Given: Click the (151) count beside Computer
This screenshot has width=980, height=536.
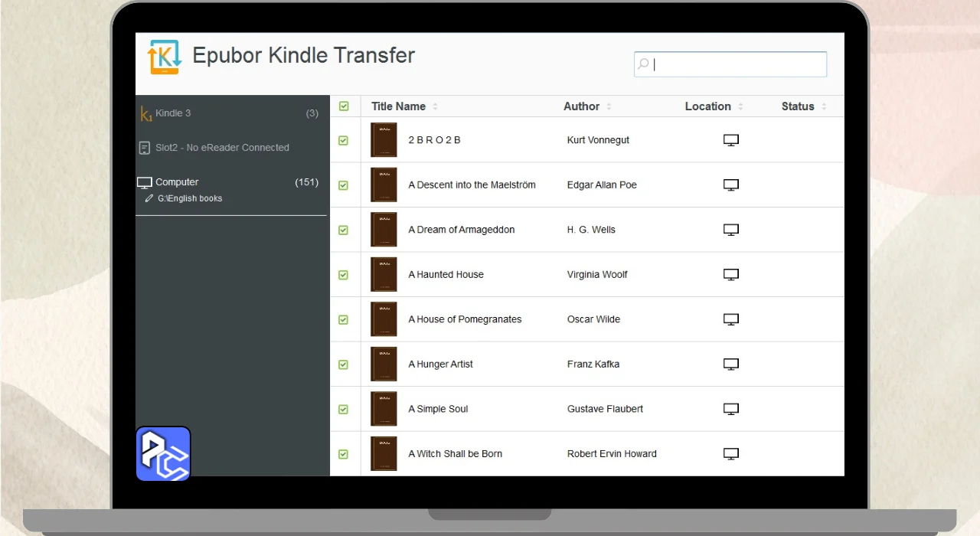Looking at the screenshot, I should tap(307, 182).
